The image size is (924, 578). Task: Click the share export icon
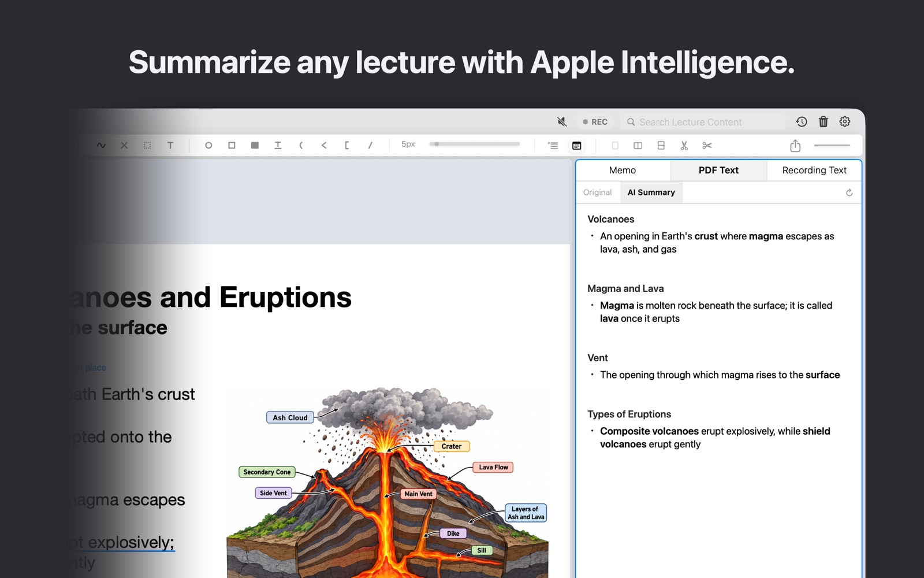(795, 145)
